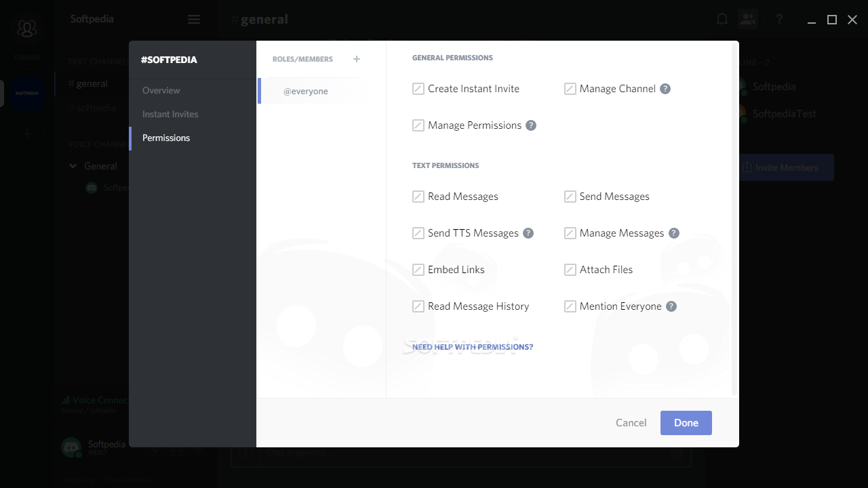
Task: Open help tooltip for Manage Permissions
Action: pos(531,125)
